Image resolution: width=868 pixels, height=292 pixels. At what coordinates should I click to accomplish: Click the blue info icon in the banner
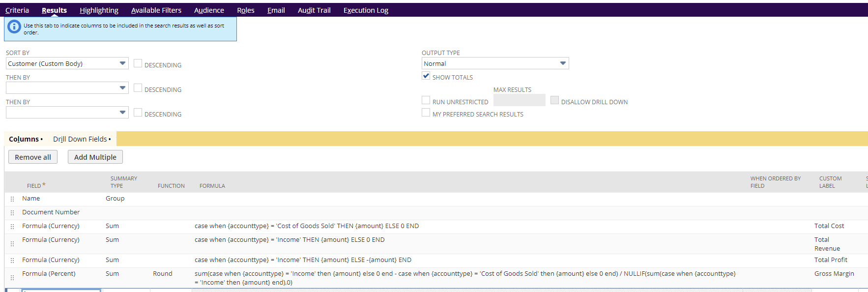coord(14,27)
